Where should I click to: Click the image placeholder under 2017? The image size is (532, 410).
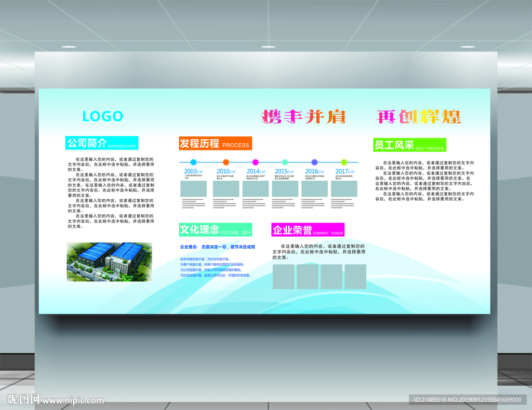344,189
